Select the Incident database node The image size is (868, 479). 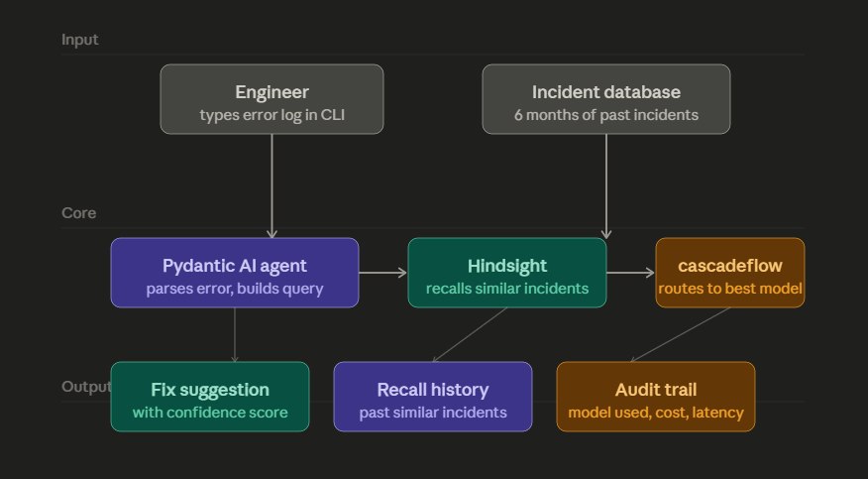606,99
